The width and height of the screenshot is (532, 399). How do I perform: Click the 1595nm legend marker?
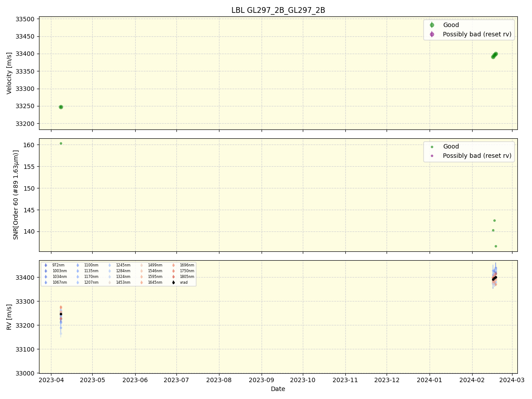tap(141, 277)
